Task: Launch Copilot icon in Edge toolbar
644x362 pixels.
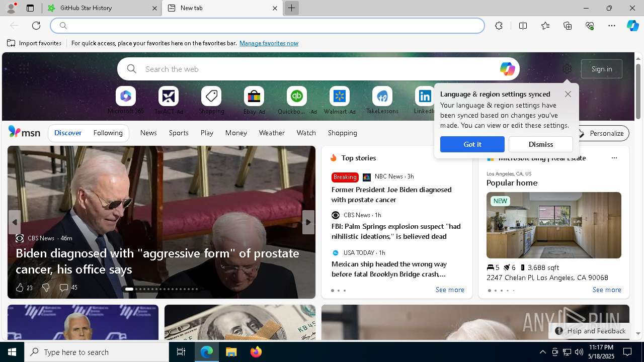Action: point(632,26)
